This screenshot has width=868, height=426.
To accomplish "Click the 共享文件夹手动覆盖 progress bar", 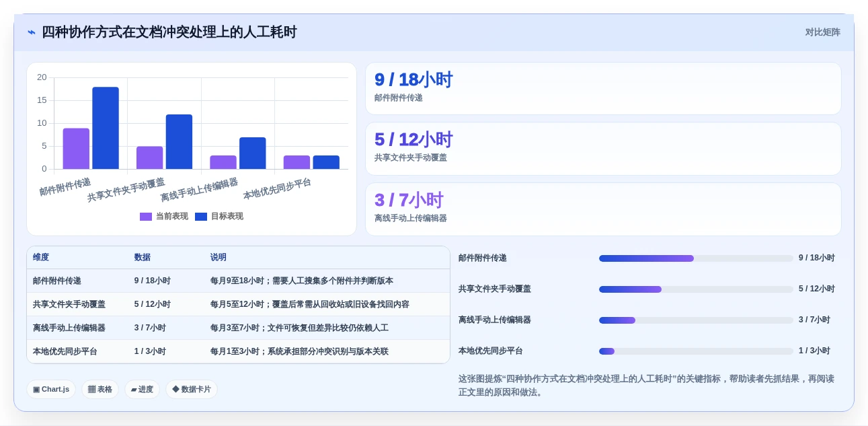I will tap(696, 289).
